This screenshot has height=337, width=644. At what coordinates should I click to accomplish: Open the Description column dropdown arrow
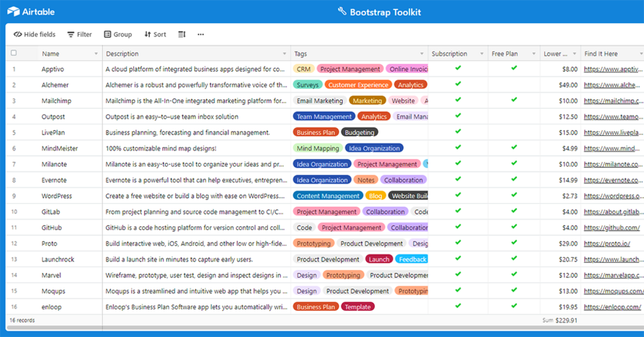tap(285, 54)
